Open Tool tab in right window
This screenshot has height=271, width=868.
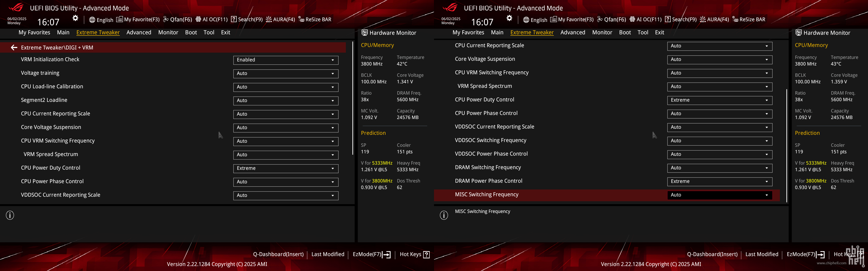tap(643, 33)
